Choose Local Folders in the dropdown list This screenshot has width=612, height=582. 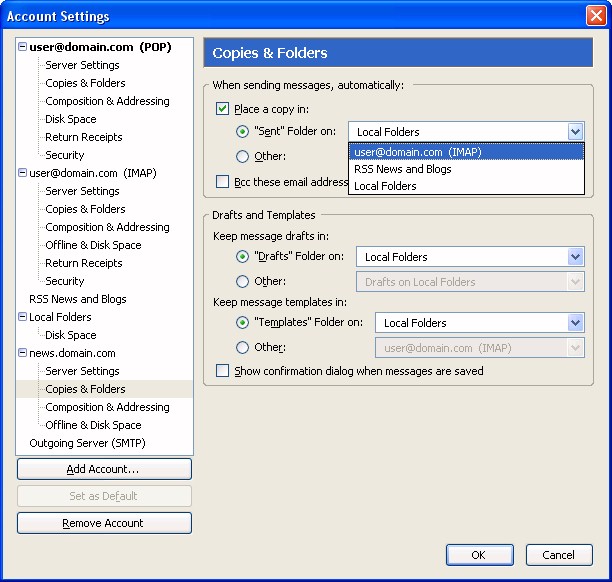(466, 186)
